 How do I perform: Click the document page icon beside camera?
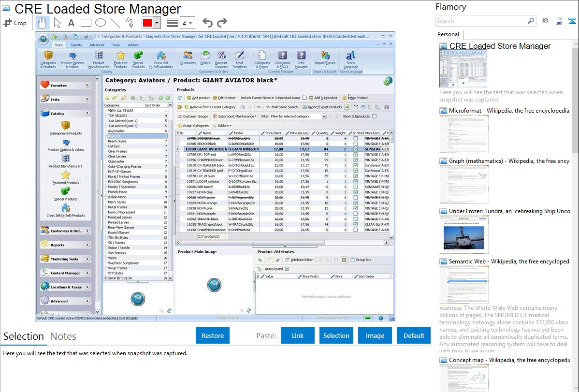point(559,21)
